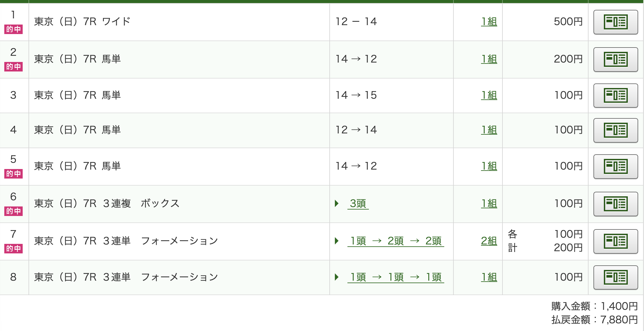Open ticket image icon for row 8 フォーメーション
This screenshot has width=644, height=331.
coord(616,278)
